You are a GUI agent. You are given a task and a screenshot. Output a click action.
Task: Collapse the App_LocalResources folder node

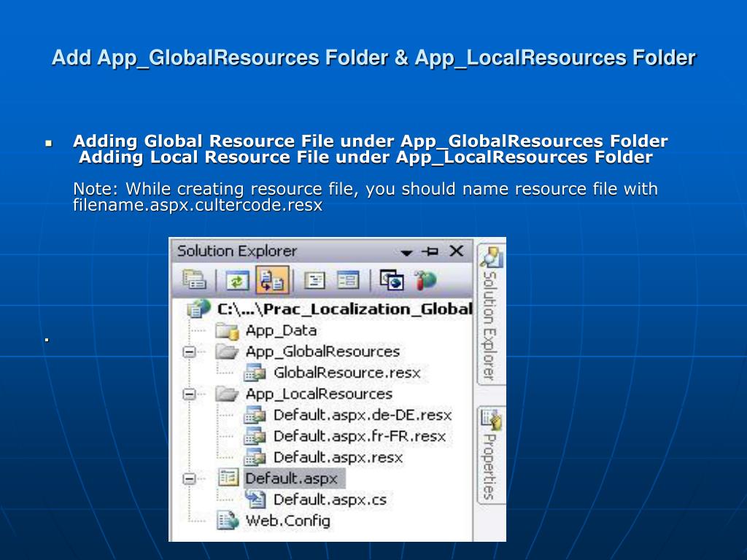pyautogui.click(x=190, y=394)
